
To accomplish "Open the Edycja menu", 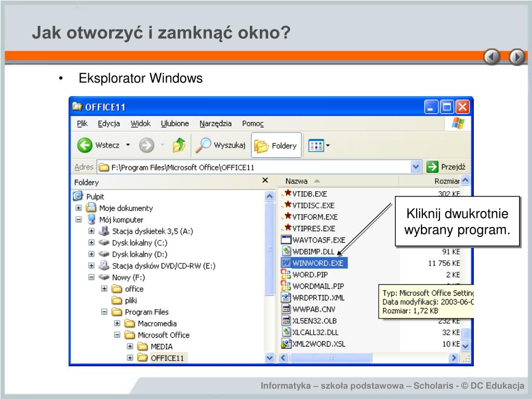I will coord(109,124).
